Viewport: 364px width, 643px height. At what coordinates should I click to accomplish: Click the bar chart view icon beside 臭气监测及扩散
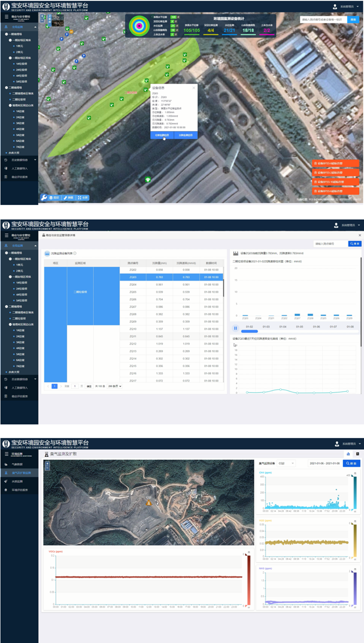(x=348, y=454)
